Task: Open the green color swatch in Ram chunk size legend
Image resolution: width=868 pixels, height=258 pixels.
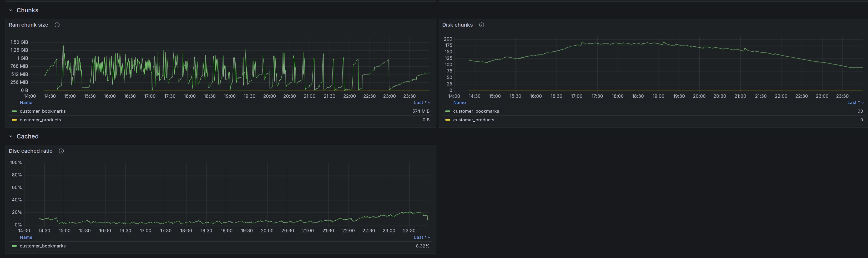Action: coord(14,111)
